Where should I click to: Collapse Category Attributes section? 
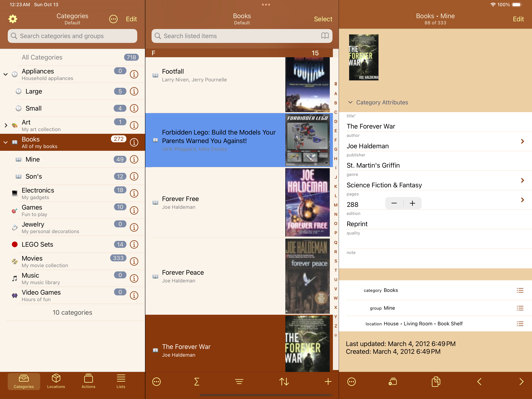pyautogui.click(x=350, y=102)
